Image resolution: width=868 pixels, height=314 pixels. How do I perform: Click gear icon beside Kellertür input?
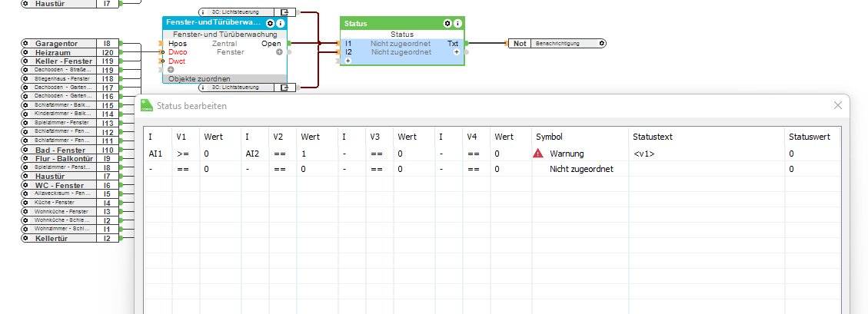tap(25, 238)
